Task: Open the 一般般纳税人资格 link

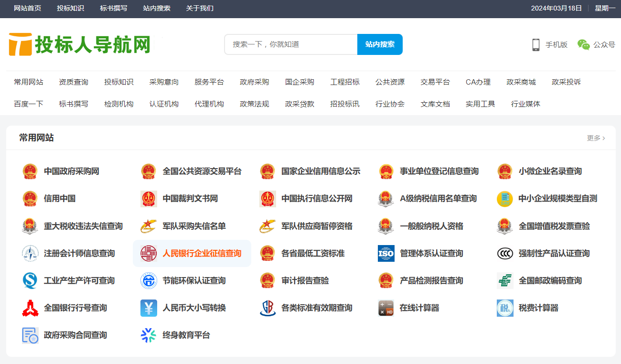Action: 432,226
